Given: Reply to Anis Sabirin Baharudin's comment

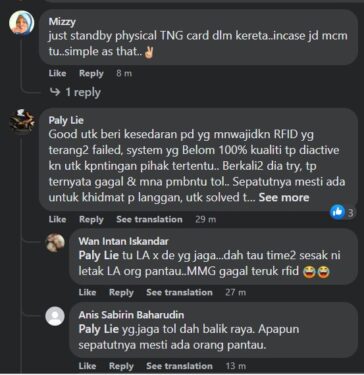Looking at the screenshot, I should 121,366.
